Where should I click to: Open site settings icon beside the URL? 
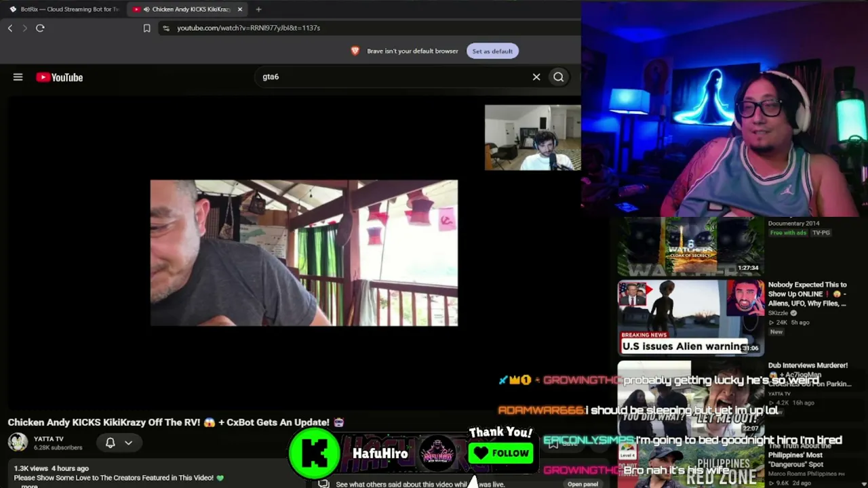click(x=166, y=28)
